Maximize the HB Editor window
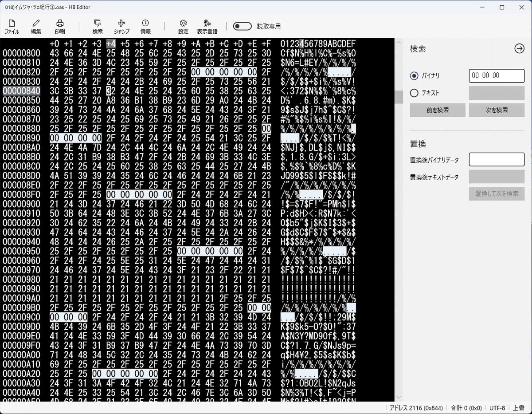This screenshot has height=414, width=532. [501, 7]
